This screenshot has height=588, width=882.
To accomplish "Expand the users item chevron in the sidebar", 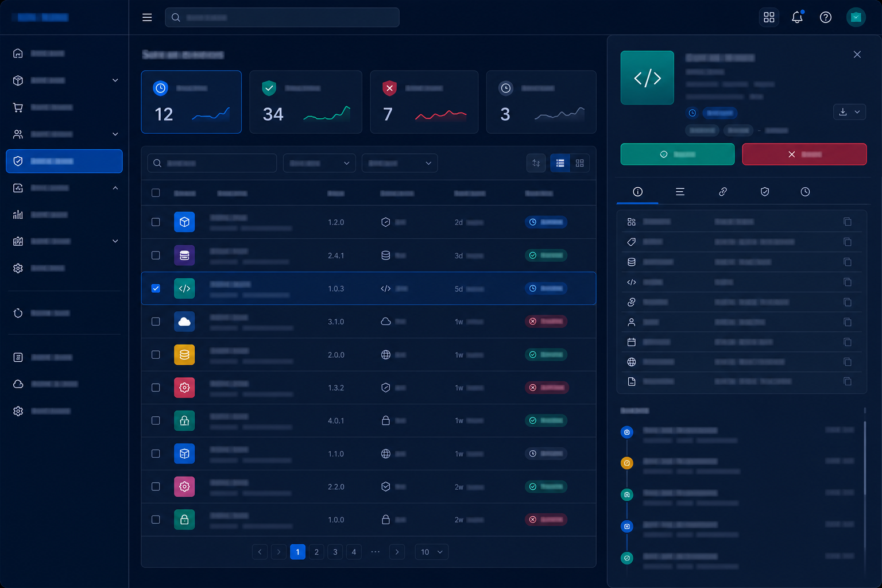I will pyautogui.click(x=115, y=134).
